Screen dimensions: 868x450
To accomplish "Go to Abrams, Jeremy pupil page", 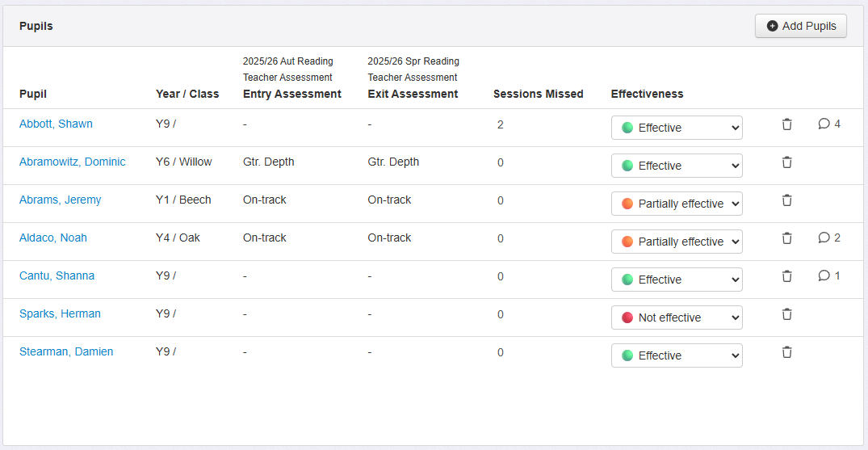I will click(x=61, y=200).
